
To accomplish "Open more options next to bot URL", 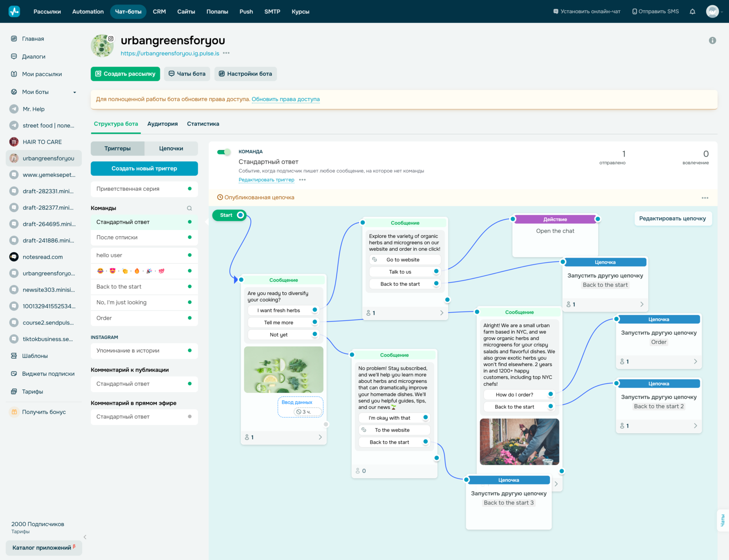I will (x=226, y=53).
